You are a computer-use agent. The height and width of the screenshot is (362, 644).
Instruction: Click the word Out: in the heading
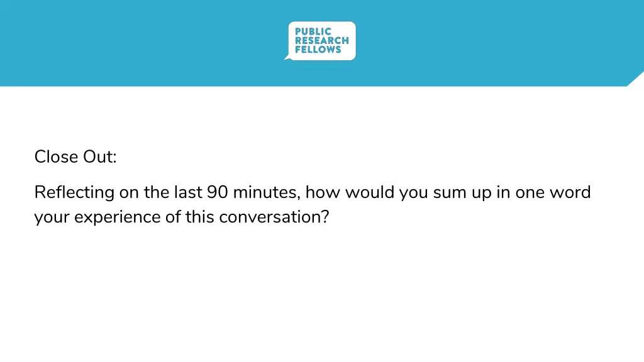[x=100, y=156]
